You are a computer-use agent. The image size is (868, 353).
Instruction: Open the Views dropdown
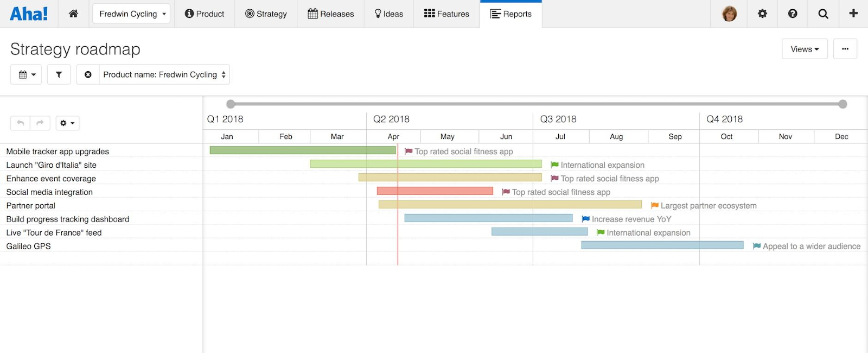(x=805, y=49)
